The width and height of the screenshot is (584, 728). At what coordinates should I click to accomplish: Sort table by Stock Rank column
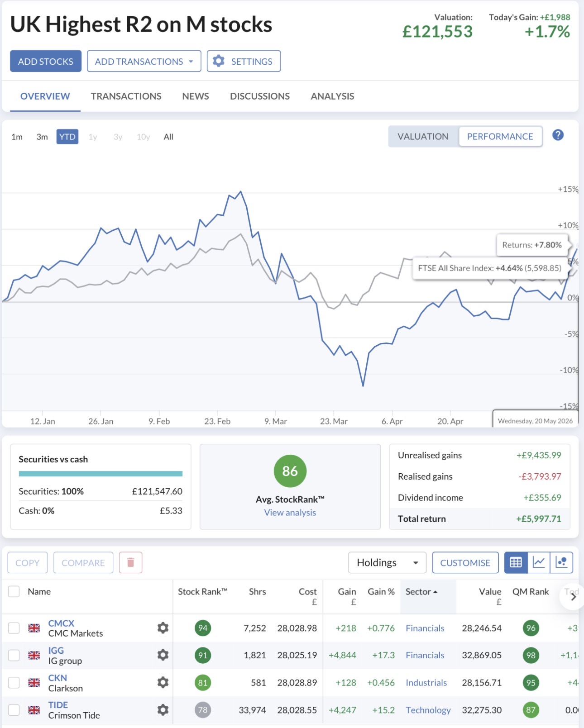202,591
